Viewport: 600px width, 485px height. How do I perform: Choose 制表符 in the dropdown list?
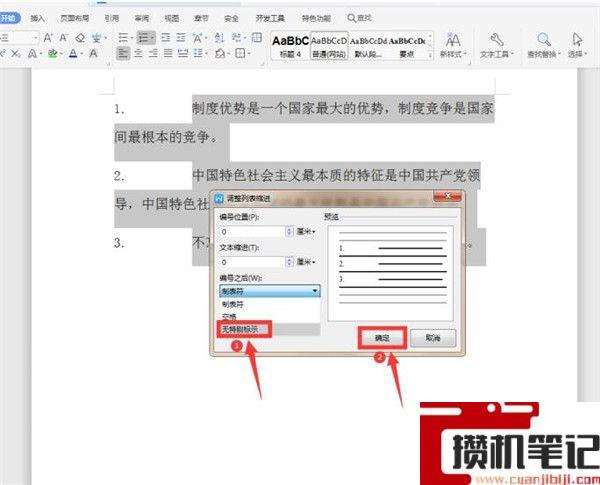[x=270, y=304]
